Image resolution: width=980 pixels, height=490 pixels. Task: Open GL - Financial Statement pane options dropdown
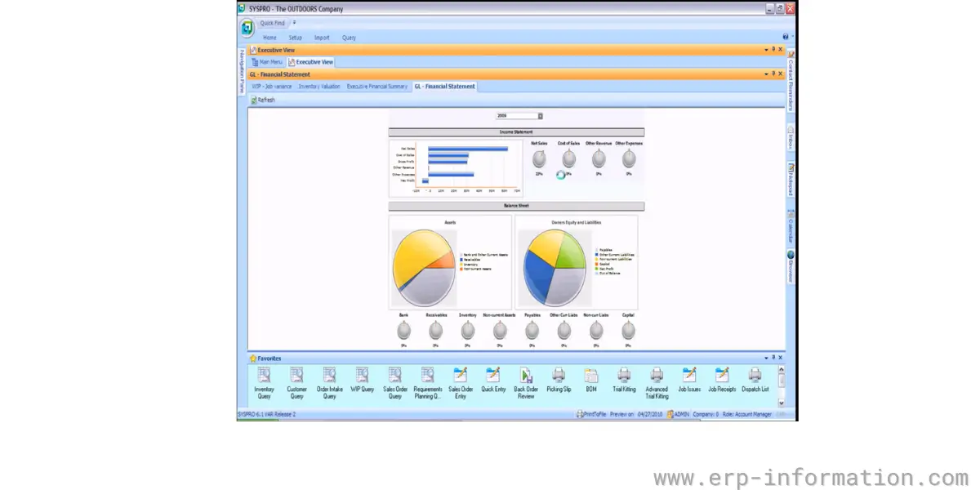pyautogui.click(x=765, y=74)
